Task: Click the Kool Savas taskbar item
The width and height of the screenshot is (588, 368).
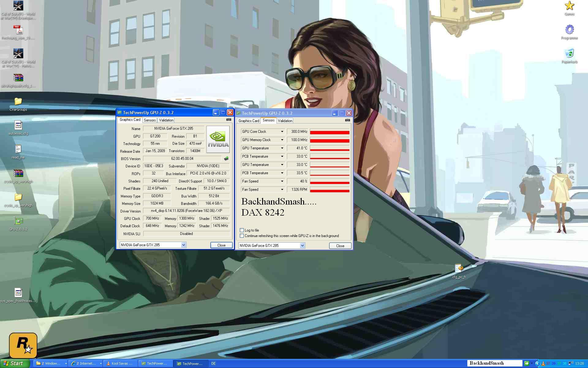Action: 120,363
